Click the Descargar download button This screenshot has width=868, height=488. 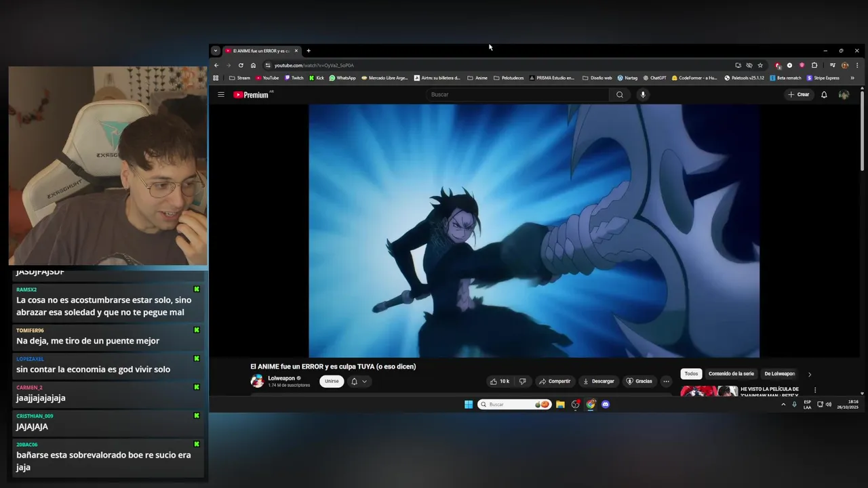(x=599, y=382)
